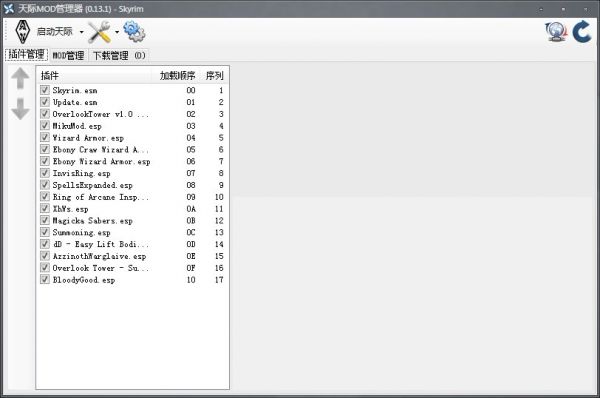Toggle the OverlookTower v1.0 checkbox
The image size is (600, 398).
tap(45, 114)
